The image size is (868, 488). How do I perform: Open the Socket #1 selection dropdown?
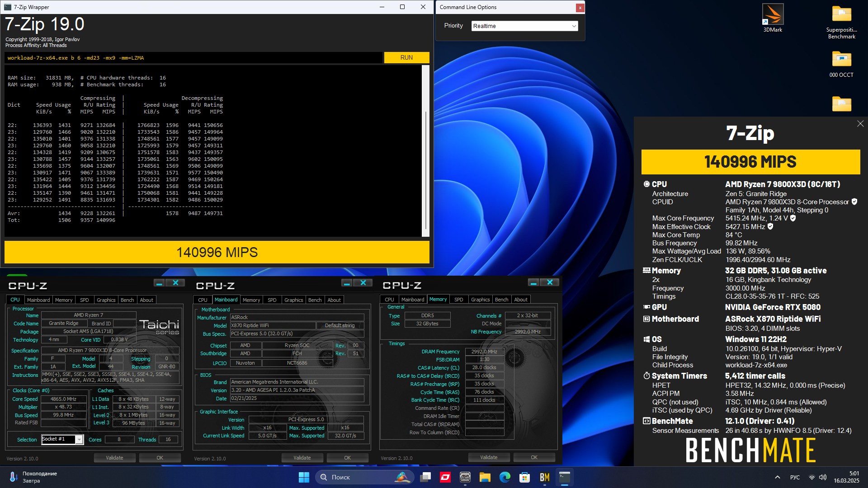click(62, 439)
